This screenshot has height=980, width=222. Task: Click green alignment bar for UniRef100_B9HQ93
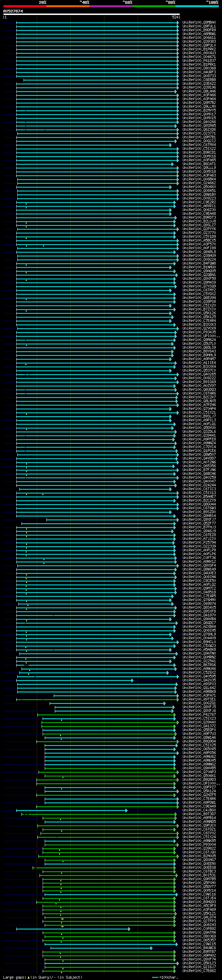click(106, 902)
